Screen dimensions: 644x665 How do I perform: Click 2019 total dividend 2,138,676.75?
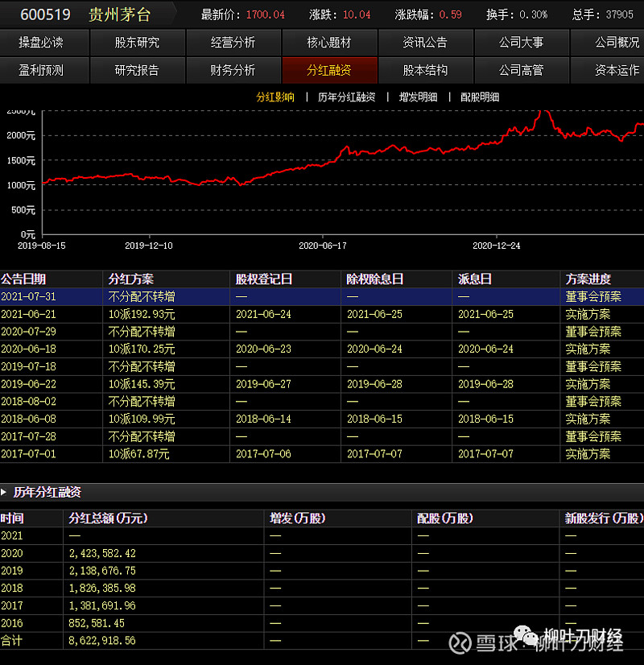[x=102, y=571]
